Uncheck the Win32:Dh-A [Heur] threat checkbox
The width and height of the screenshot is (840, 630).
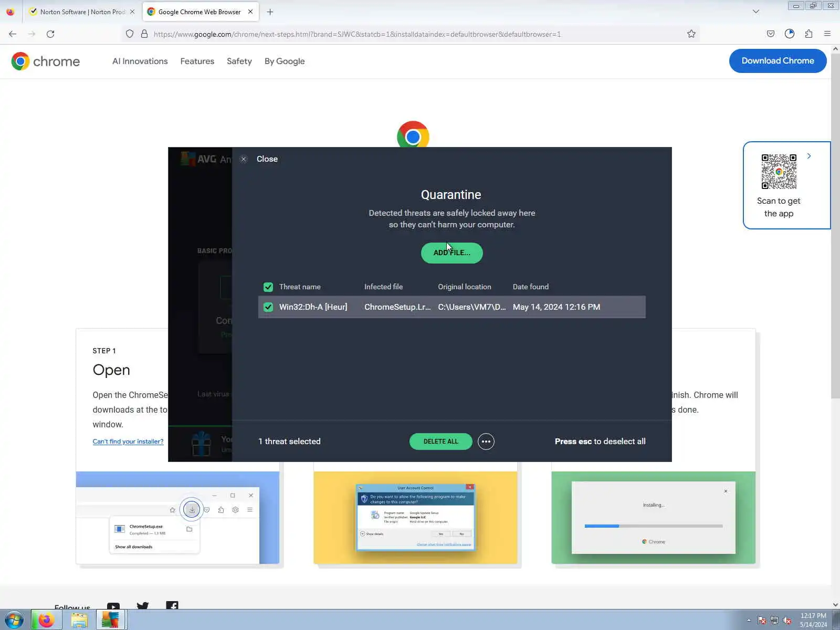click(x=268, y=307)
